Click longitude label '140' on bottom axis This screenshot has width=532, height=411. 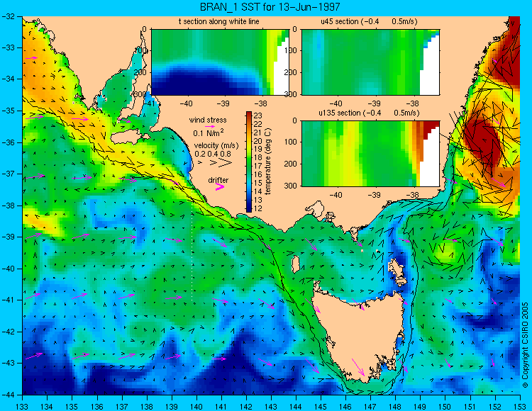point(196,405)
